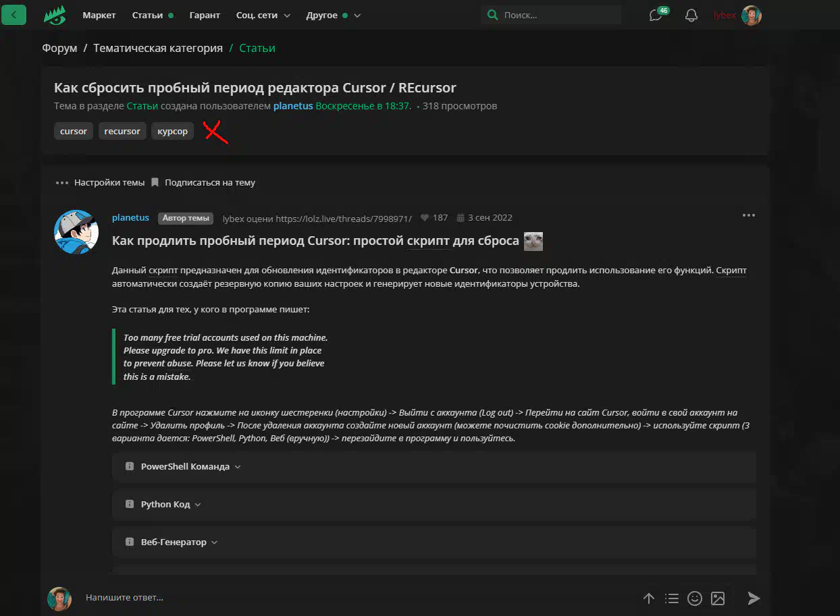This screenshot has width=840, height=616.
Task: Click the 318 просмотров view count
Action: 460,106
